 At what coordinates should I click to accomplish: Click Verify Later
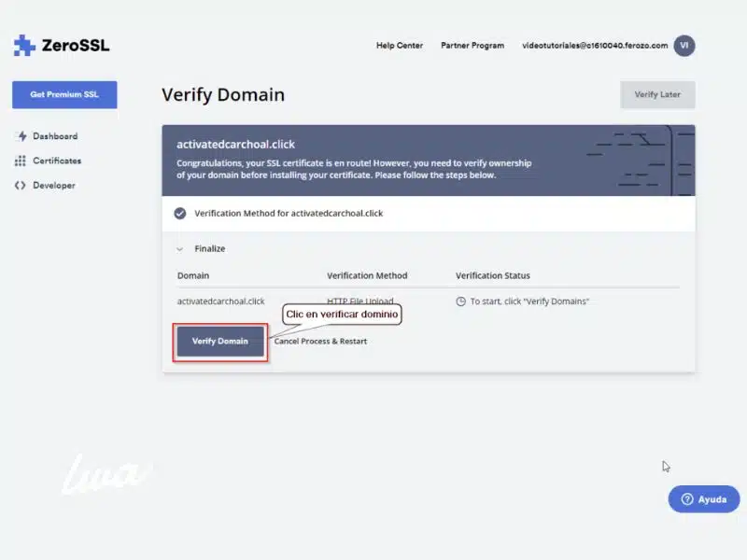click(657, 94)
